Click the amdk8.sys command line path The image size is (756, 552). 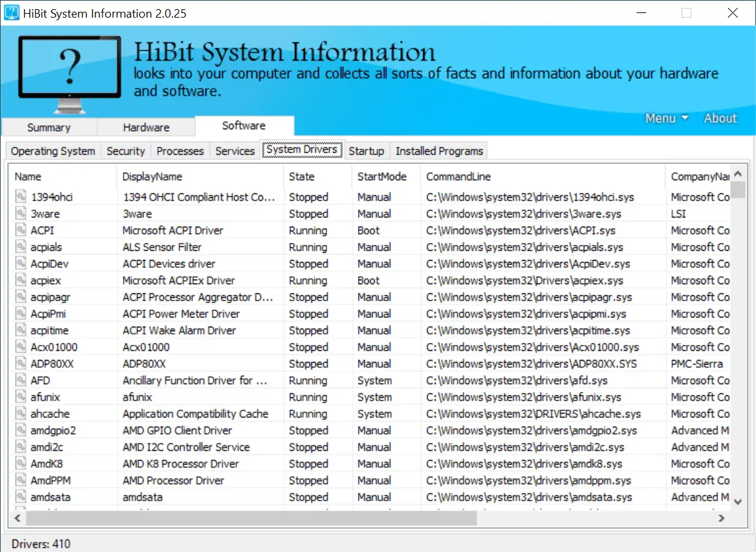[x=525, y=464]
